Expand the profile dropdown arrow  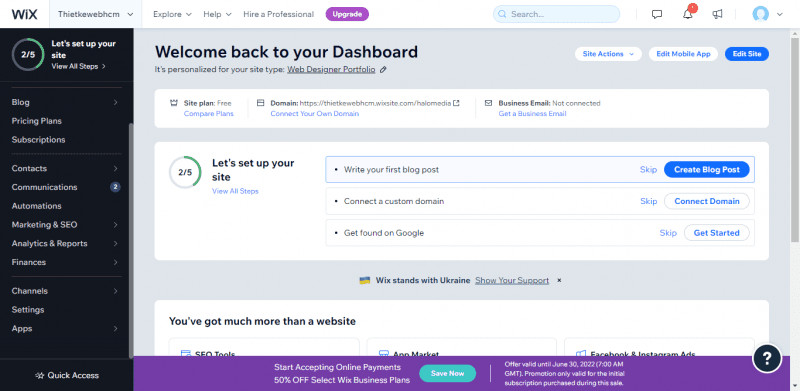coord(780,14)
